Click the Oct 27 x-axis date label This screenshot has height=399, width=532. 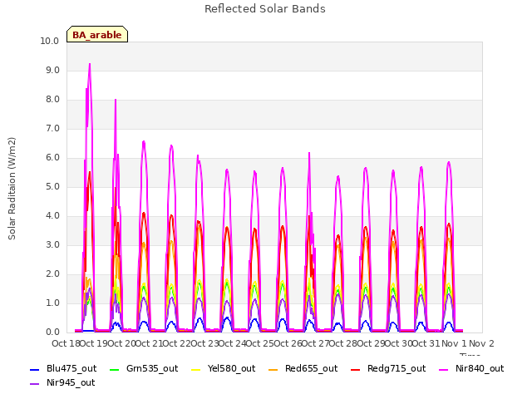point(315,343)
